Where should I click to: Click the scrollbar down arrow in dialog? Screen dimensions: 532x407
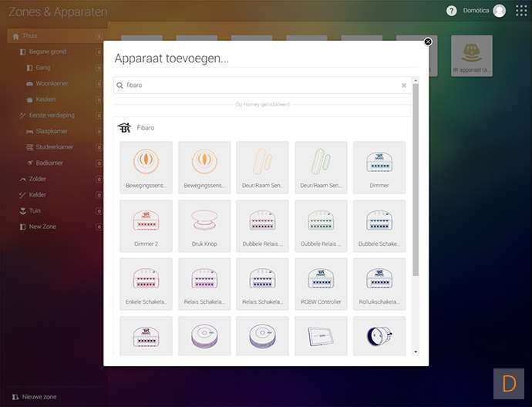point(416,352)
